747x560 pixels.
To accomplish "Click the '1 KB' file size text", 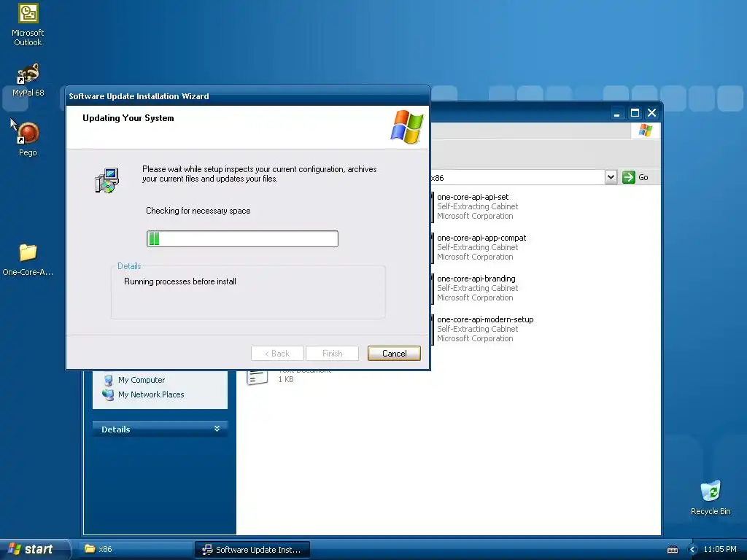I will pyautogui.click(x=286, y=379).
